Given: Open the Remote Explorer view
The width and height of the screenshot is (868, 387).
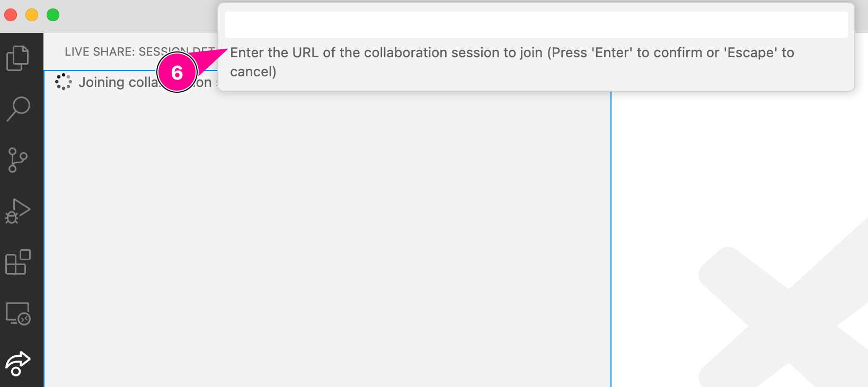Looking at the screenshot, I should click(17, 313).
